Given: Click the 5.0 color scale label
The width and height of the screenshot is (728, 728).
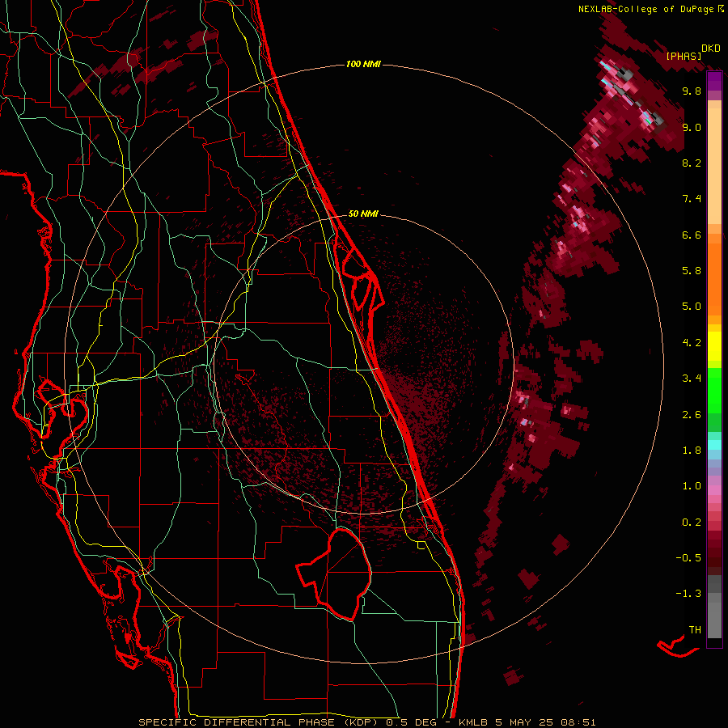Looking at the screenshot, I should tap(692, 307).
